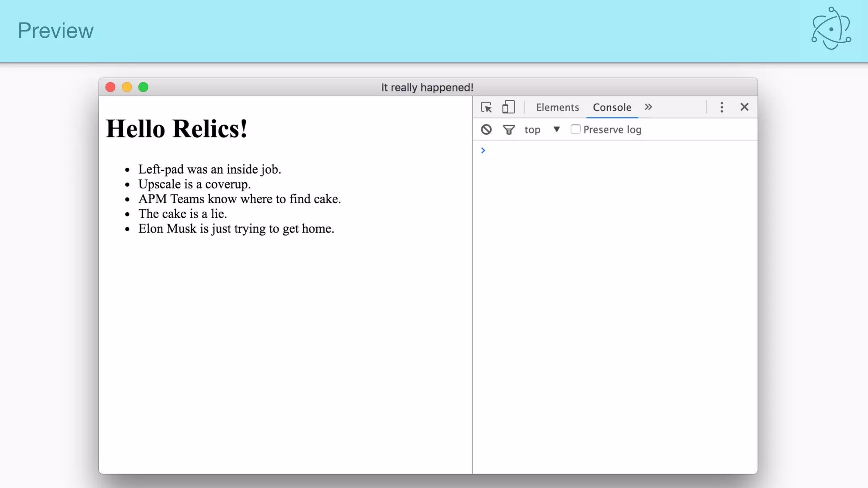Show more DevTools tabs with double chevron
The image size is (868, 488).
tap(648, 107)
